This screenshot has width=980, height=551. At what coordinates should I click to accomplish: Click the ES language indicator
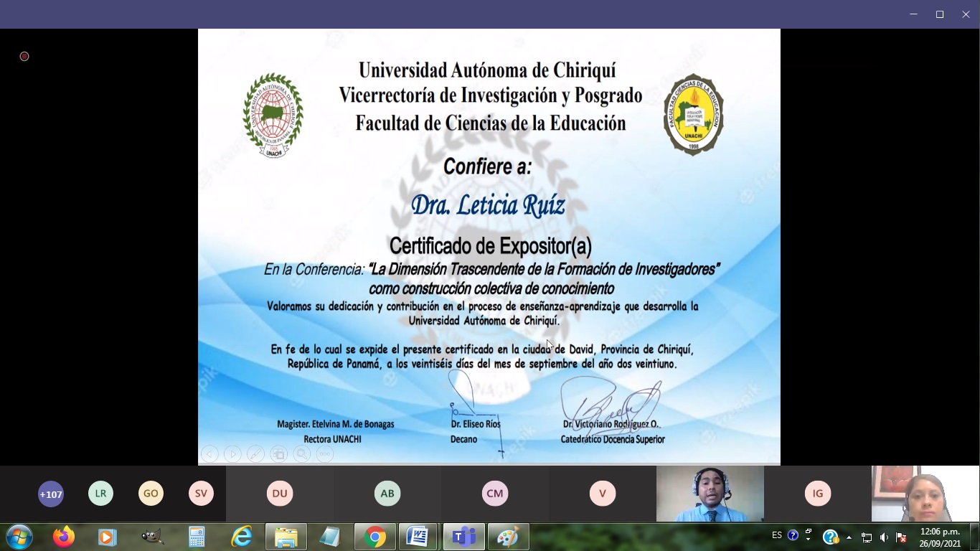coord(777,535)
